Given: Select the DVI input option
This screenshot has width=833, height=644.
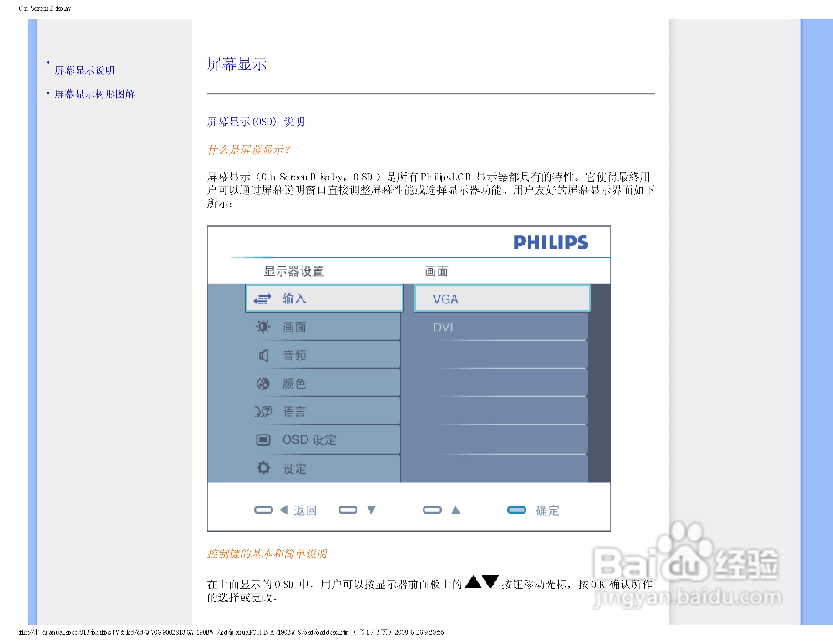Looking at the screenshot, I should click(x=443, y=327).
